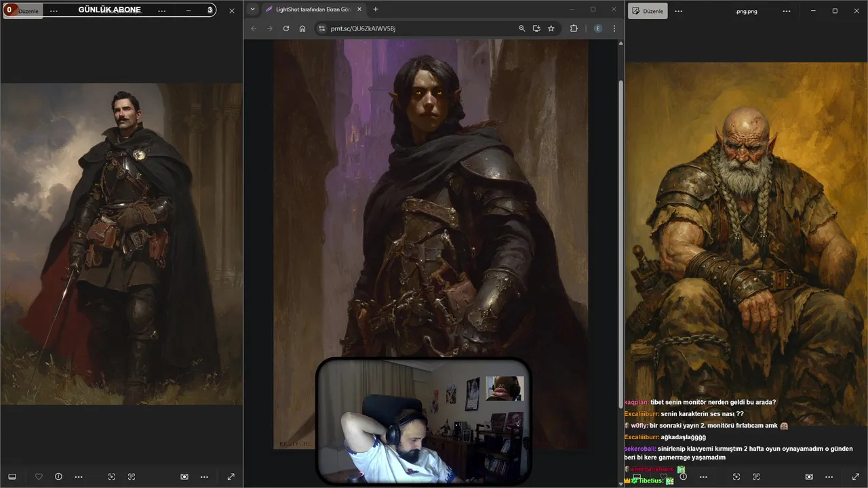Open the browser profile avatar E
The width and height of the screenshot is (868, 488).
pyautogui.click(x=597, y=28)
